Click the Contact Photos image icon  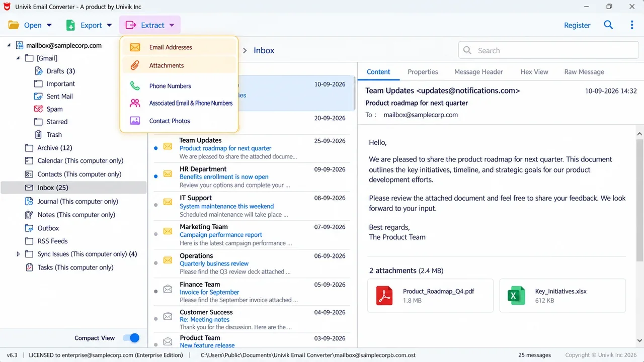135,121
